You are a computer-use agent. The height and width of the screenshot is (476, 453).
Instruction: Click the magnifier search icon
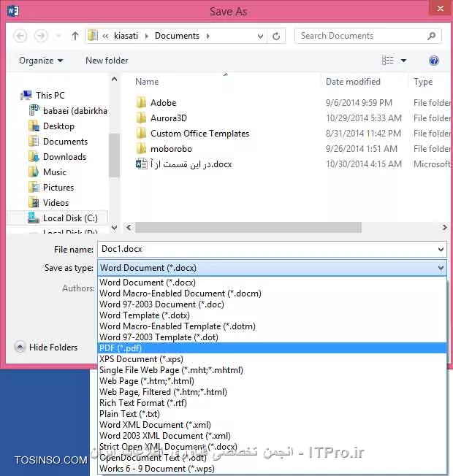[431, 36]
